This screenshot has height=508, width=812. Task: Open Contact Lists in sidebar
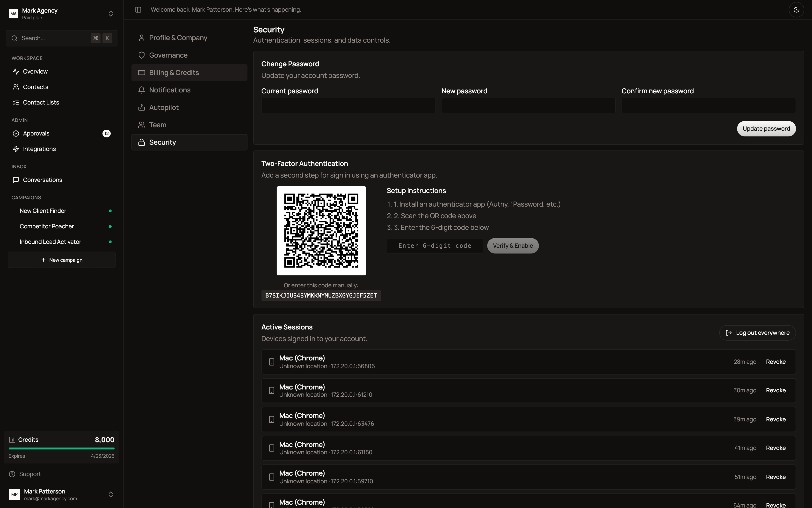pyautogui.click(x=61, y=103)
